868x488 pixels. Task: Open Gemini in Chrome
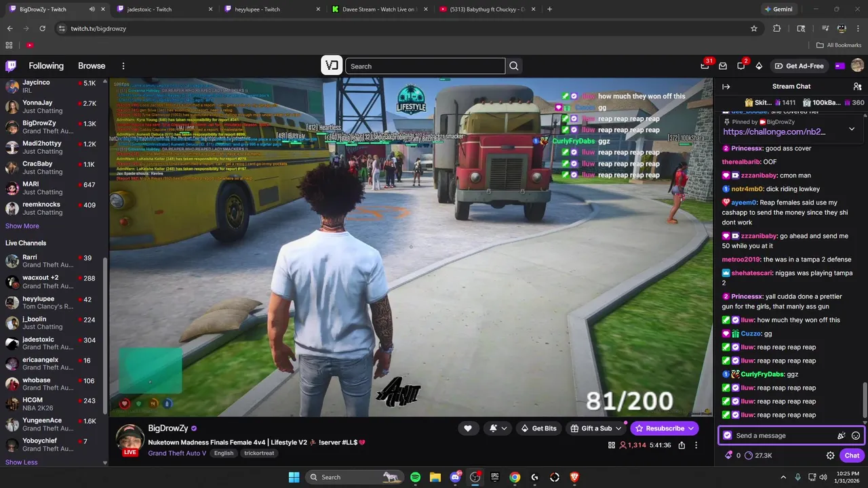[x=778, y=9]
